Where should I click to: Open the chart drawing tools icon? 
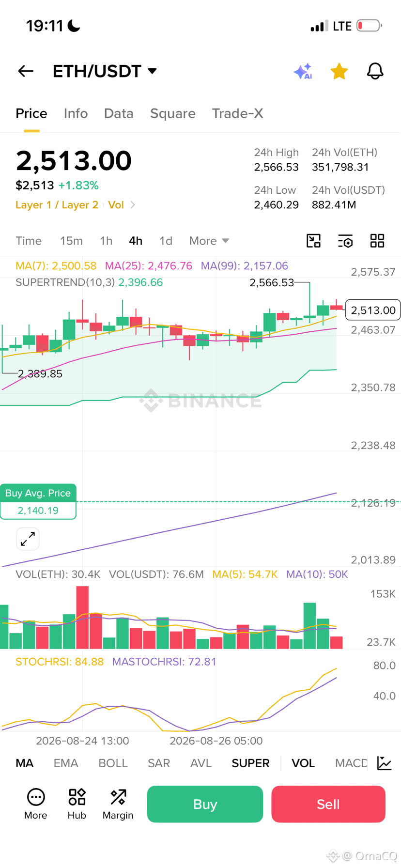tap(314, 241)
